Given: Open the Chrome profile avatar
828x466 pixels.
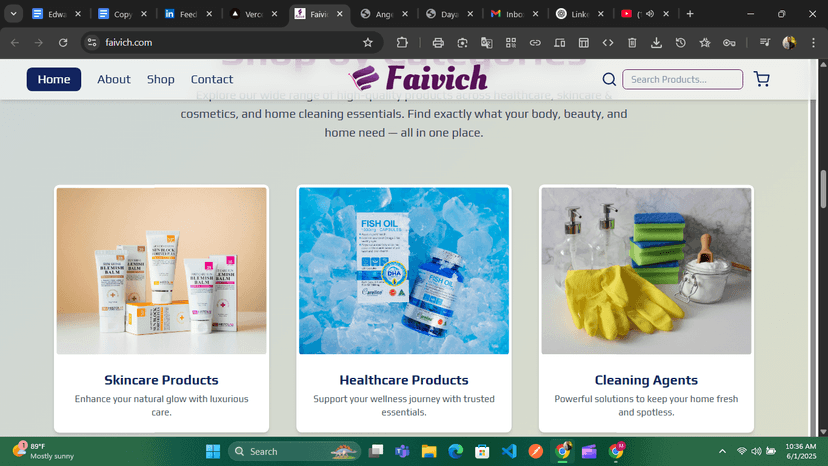Looking at the screenshot, I should (789, 43).
